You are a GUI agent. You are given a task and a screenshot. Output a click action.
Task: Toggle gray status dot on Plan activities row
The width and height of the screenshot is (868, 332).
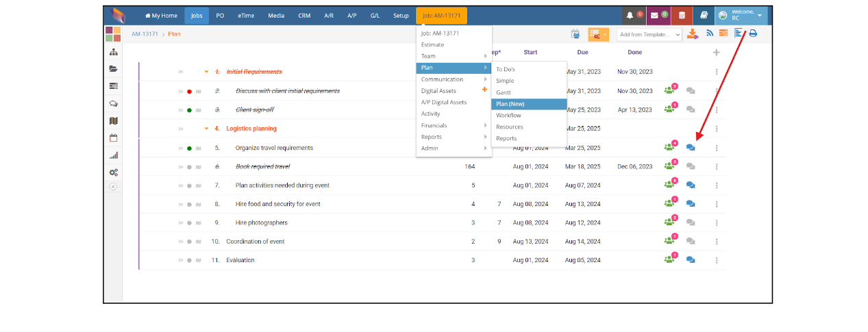(189, 186)
